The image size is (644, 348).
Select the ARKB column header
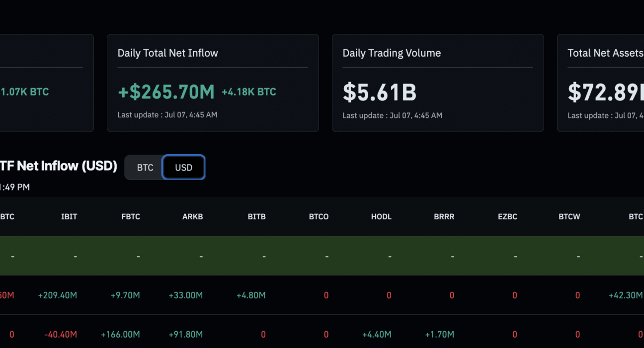193,217
